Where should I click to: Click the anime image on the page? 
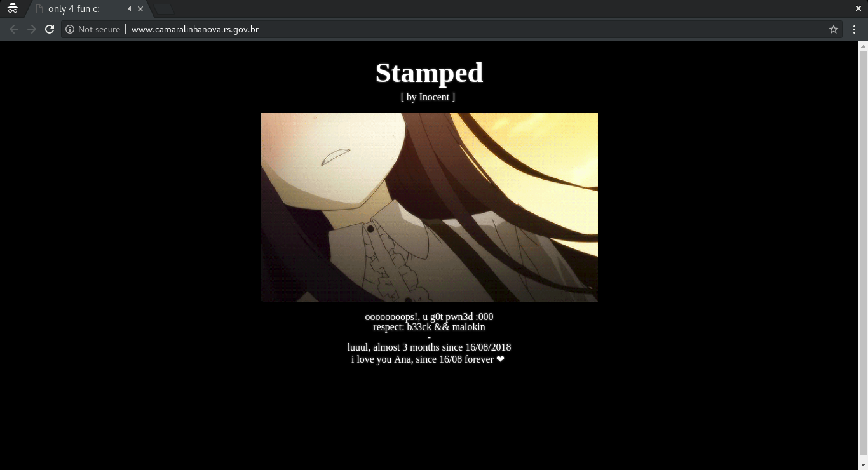429,208
